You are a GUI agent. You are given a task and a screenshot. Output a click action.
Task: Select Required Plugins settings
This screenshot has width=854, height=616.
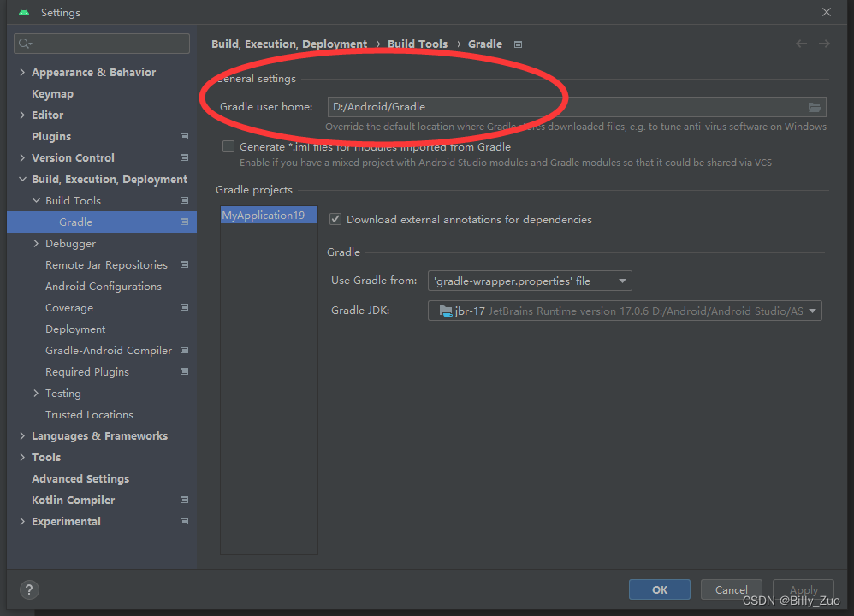[x=87, y=371]
